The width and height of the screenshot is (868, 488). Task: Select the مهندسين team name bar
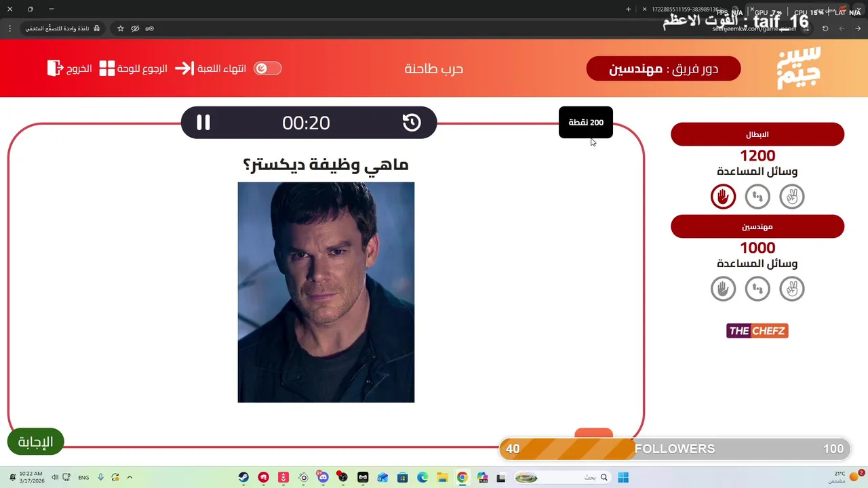coord(757,226)
